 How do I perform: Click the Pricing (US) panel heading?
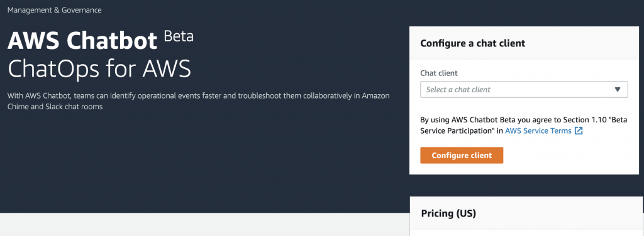tap(448, 213)
